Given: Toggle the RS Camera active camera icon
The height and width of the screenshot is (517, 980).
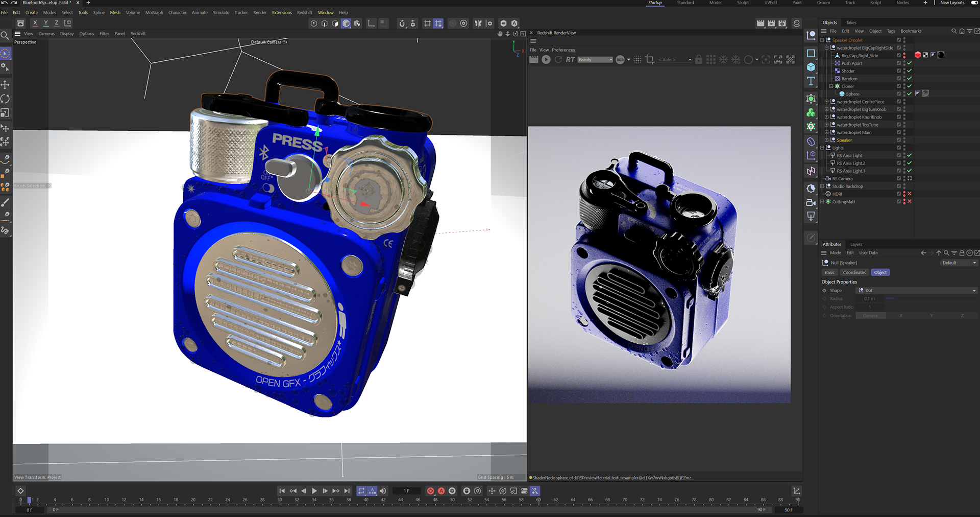Looking at the screenshot, I should [910, 179].
